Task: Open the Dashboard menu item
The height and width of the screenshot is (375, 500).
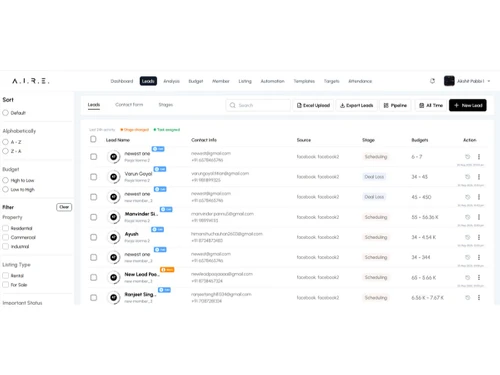Action: (122, 81)
